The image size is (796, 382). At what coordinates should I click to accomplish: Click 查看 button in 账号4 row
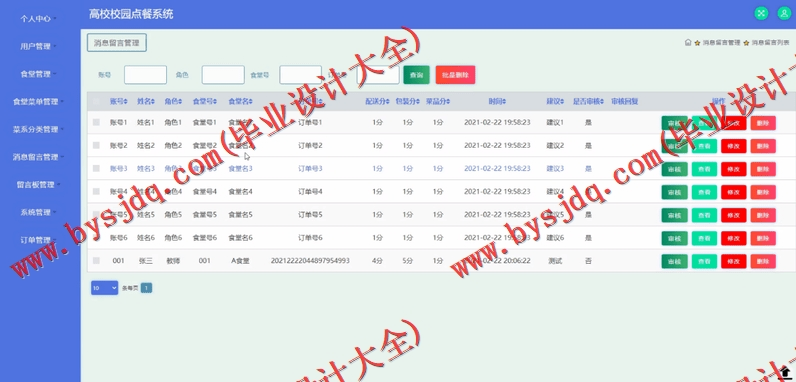(705, 192)
